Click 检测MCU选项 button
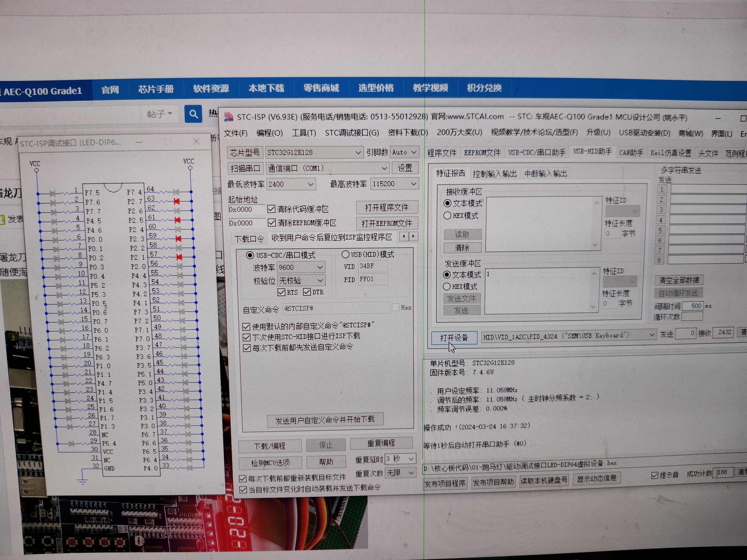747x560 pixels. 270,462
